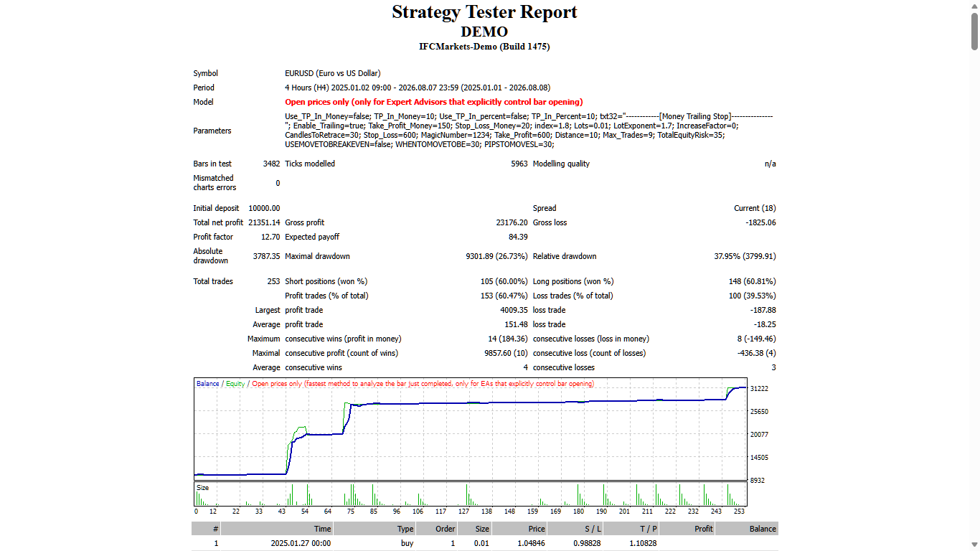Click the Time column header
Screen dimensions: 980x551
coord(277,529)
